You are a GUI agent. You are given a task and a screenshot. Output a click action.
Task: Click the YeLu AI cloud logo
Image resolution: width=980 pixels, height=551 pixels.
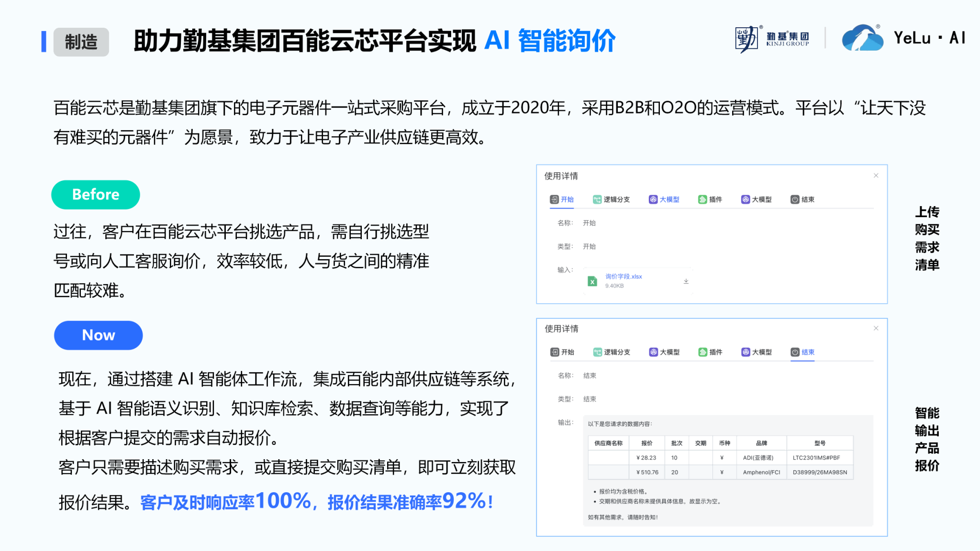pos(862,38)
